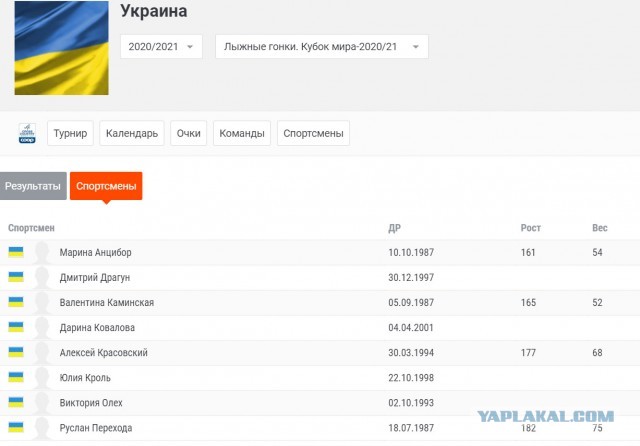This screenshot has height=446, width=640.
Task: Open the Очки tab
Action: (x=189, y=133)
